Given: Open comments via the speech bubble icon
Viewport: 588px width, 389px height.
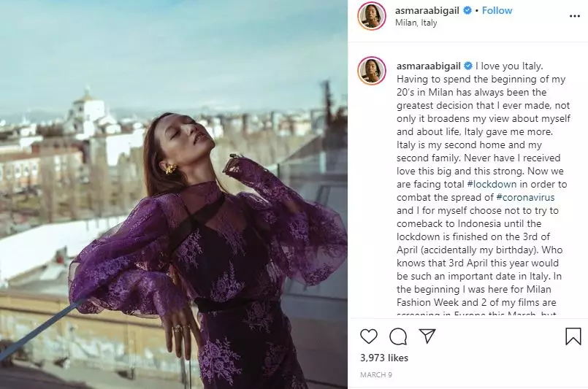Looking at the screenshot, I should click(398, 336).
